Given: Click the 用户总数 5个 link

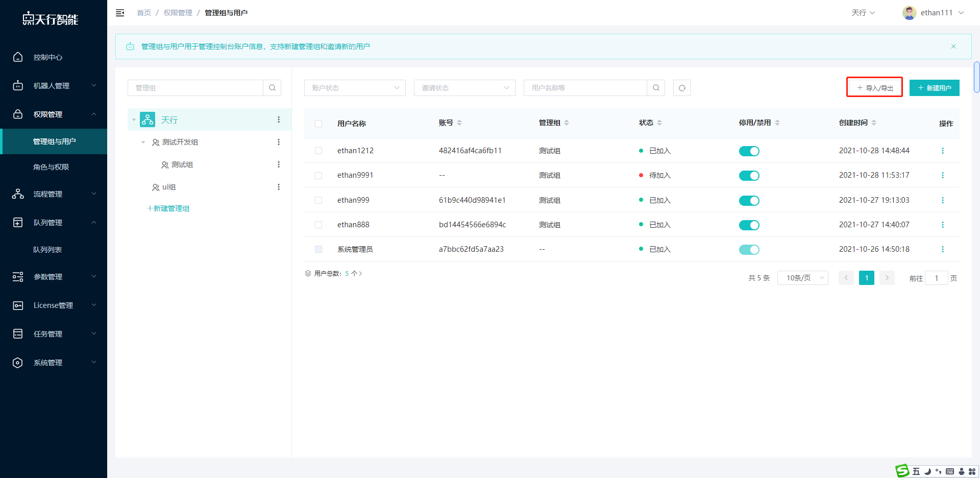Looking at the screenshot, I should [333, 274].
